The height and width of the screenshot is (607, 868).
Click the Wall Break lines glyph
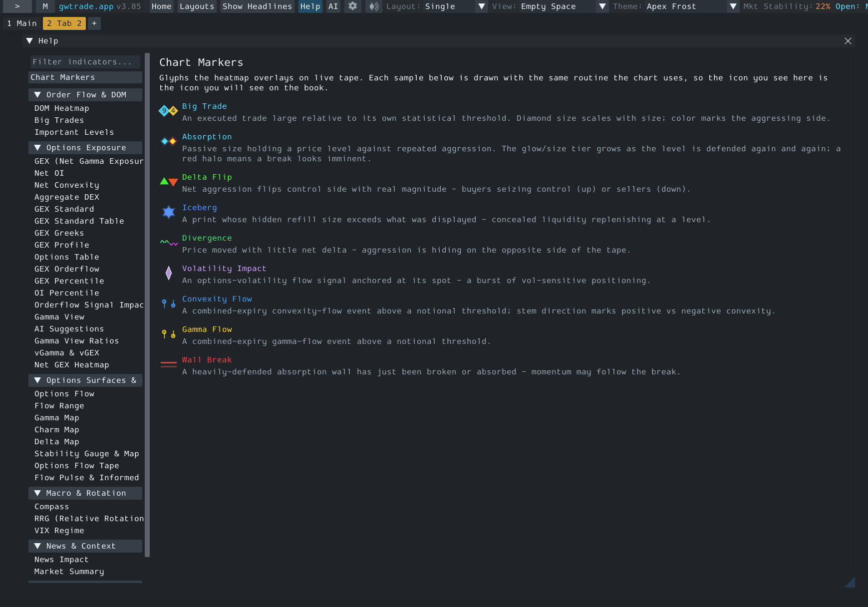tap(169, 364)
